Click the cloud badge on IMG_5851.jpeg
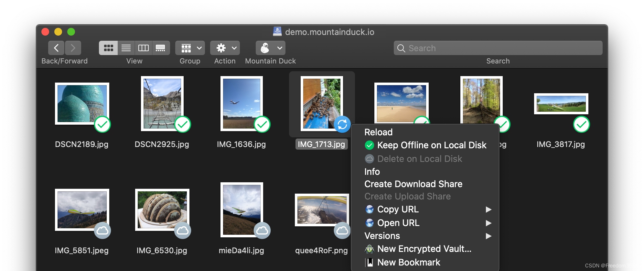Viewport: 644px width, 271px height. tap(102, 231)
